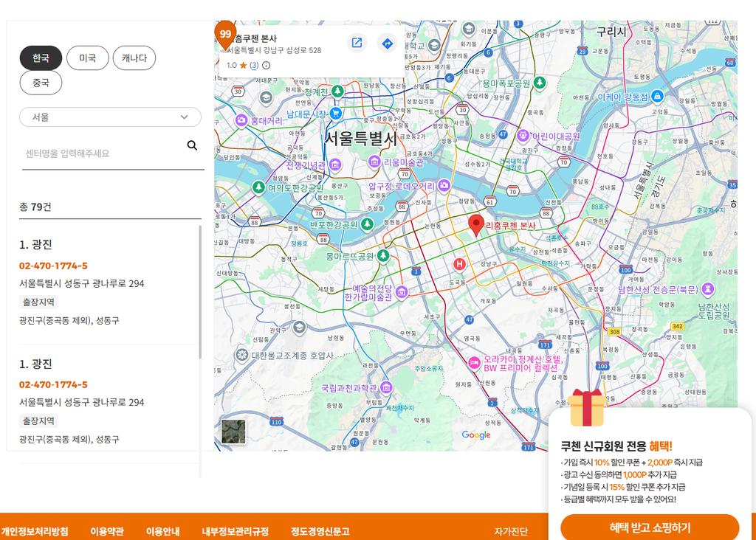Click the second 02-470-1774~5 phone number
This screenshot has height=540, width=756.
tap(53, 385)
